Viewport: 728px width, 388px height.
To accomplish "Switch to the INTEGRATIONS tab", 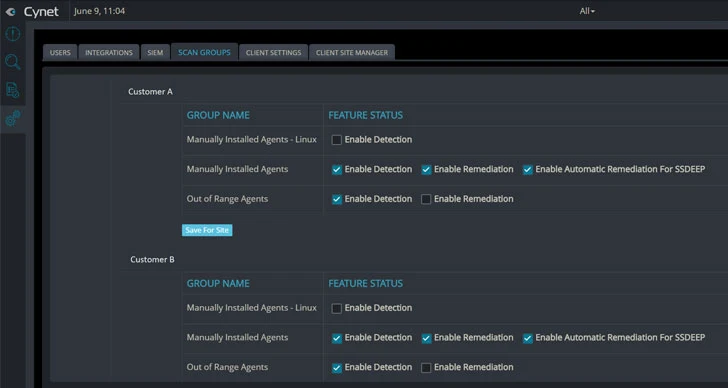I will [x=109, y=52].
